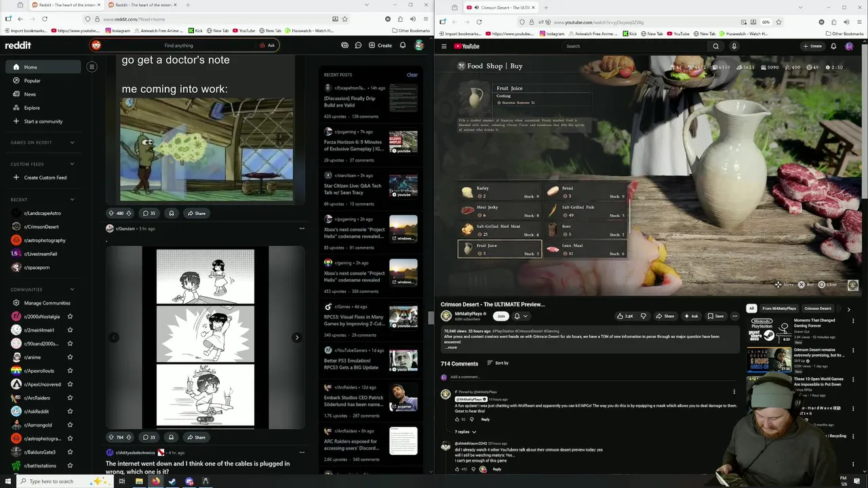The height and width of the screenshot is (488, 868).
Task: Open Popular in Reddit sidebar
Action: 43,81
